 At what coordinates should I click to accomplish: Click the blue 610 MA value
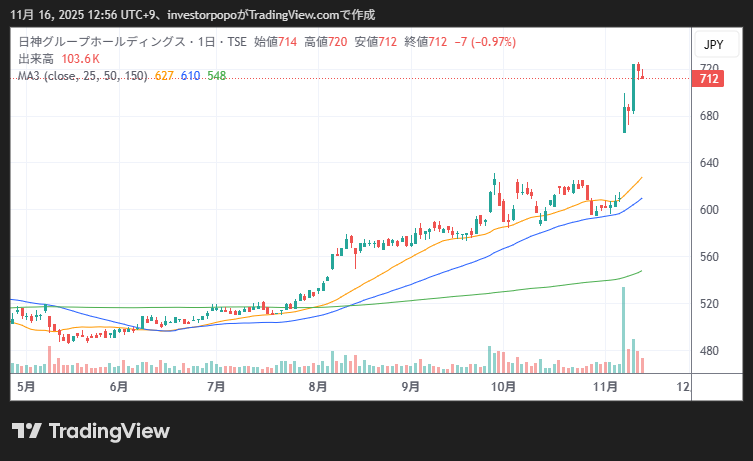pyautogui.click(x=191, y=76)
